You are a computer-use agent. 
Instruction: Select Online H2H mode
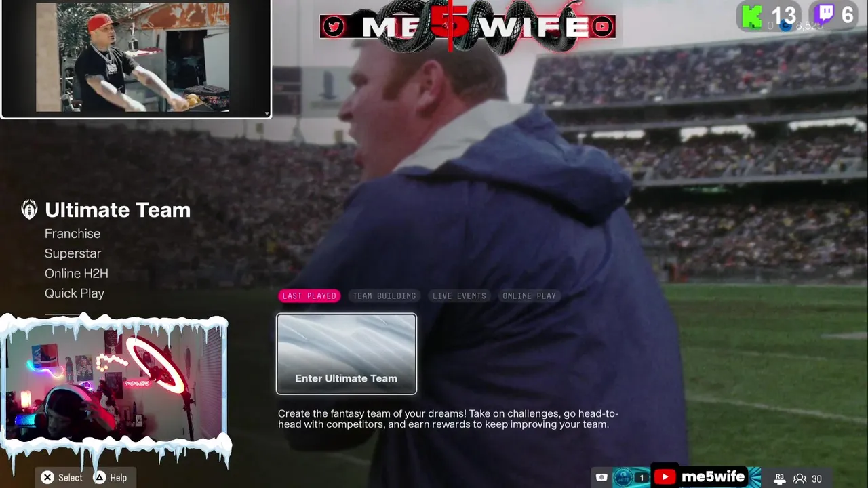click(x=77, y=273)
